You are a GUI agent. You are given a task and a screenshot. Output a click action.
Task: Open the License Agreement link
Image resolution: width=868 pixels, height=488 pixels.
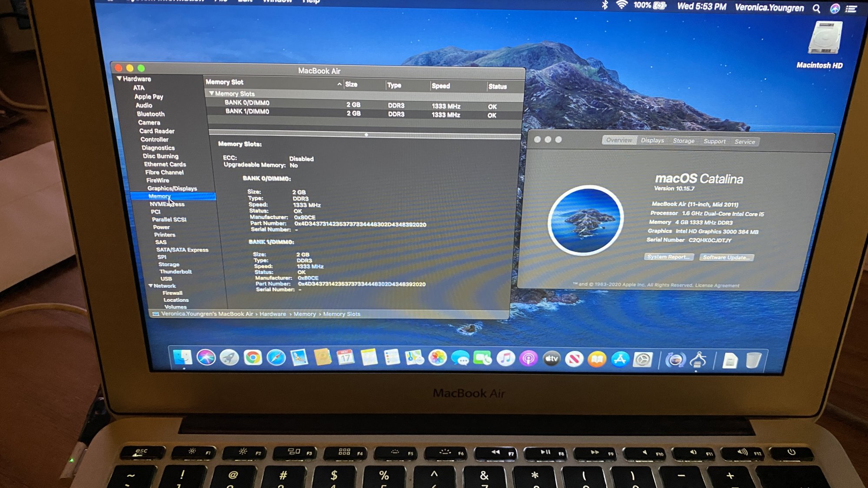tap(717, 285)
